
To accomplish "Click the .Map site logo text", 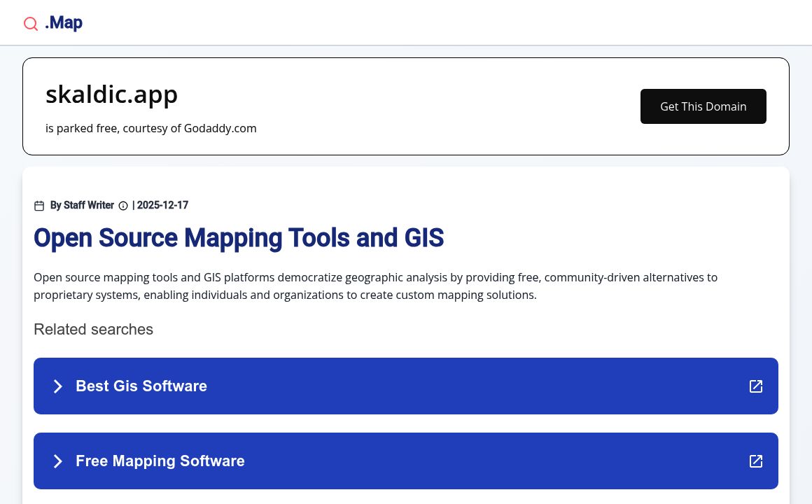I will point(64,23).
